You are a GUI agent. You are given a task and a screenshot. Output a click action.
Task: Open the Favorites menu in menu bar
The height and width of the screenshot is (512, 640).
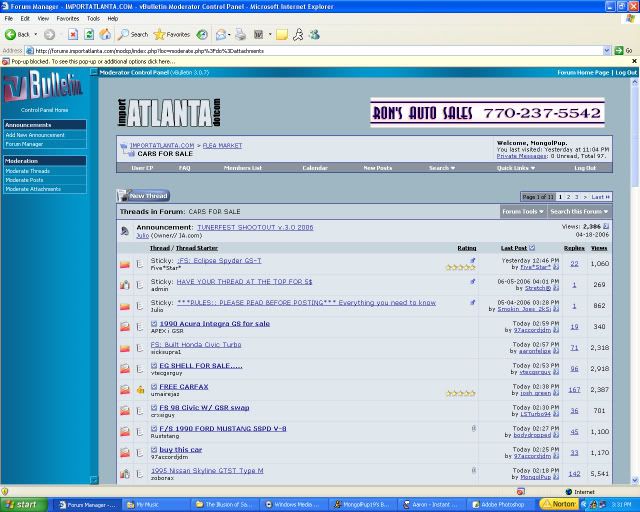point(67,18)
